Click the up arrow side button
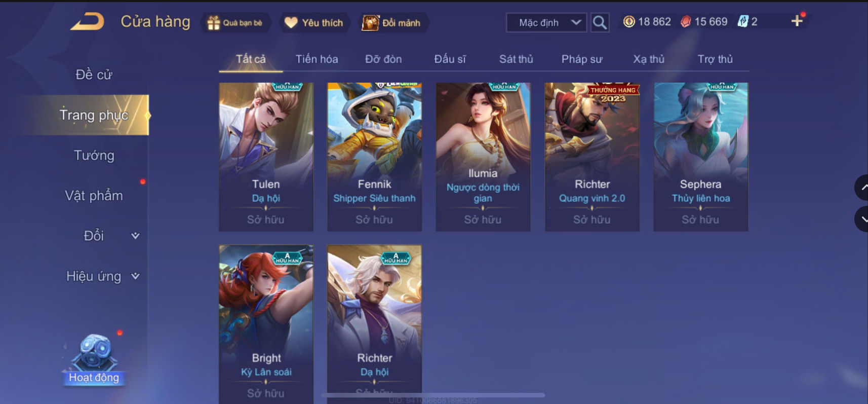The height and width of the screenshot is (404, 868). [x=862, y=188]
